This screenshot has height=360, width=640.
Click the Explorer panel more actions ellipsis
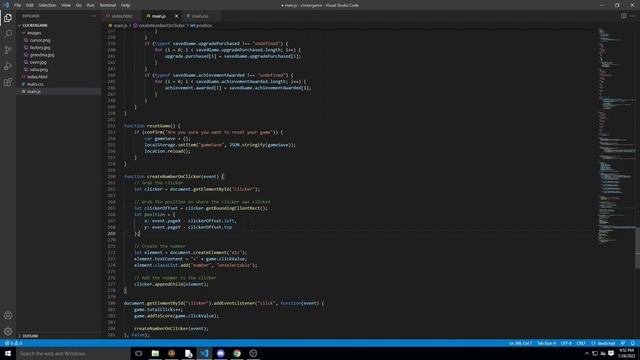93,16
